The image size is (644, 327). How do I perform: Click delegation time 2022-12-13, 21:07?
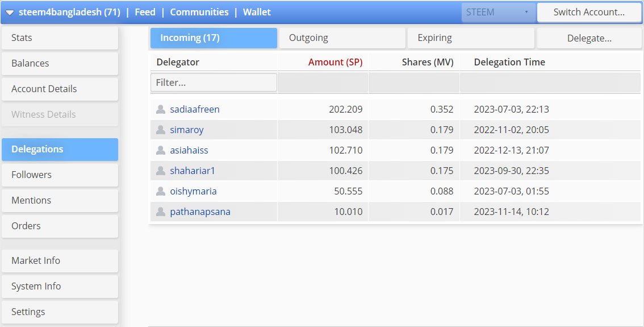[x=511, y=150]
